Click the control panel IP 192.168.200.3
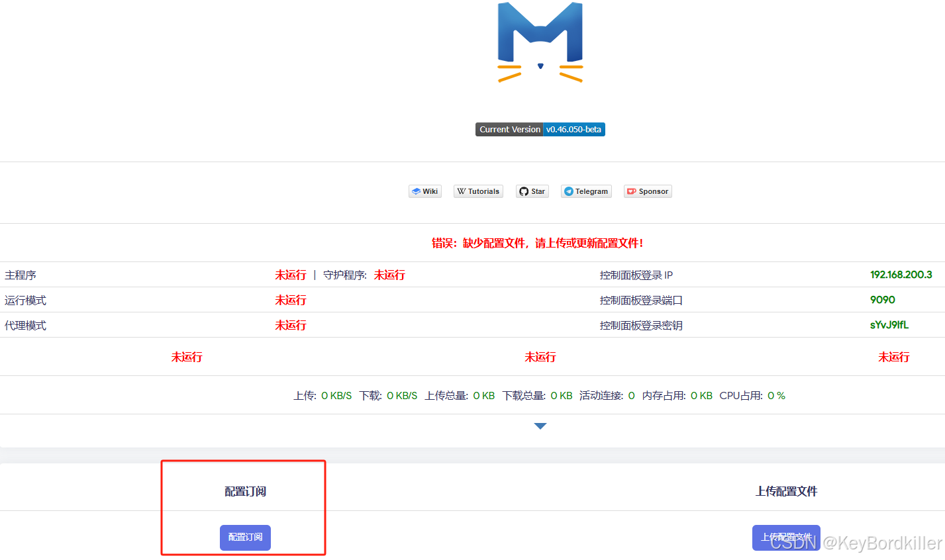 (901, 275)
